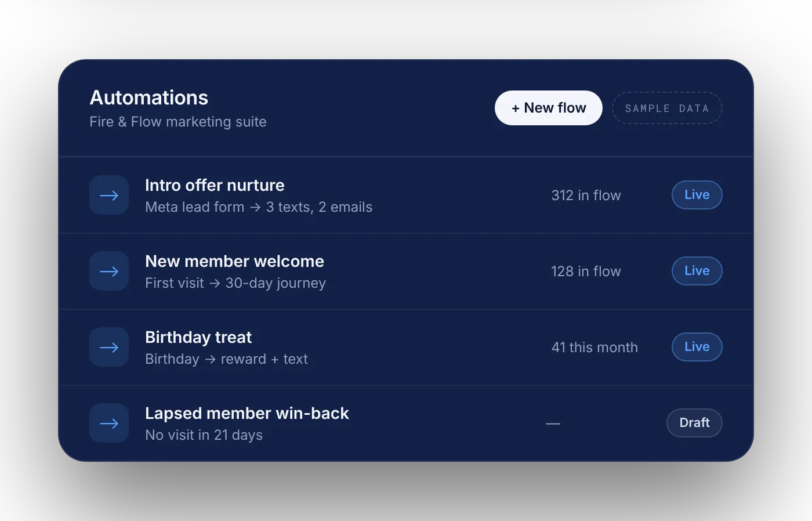Click the 312 in flow count
Viewport: 812px width, 521px height.
(586, 196)
